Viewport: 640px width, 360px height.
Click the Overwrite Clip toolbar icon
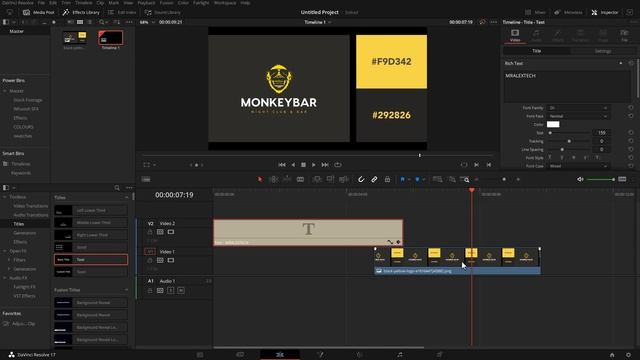pyautogui.click(x=330, y=179)
